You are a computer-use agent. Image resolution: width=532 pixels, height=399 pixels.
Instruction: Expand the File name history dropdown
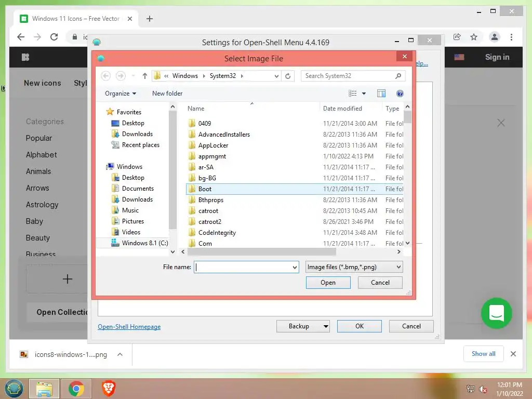click(x=295, y=267)
